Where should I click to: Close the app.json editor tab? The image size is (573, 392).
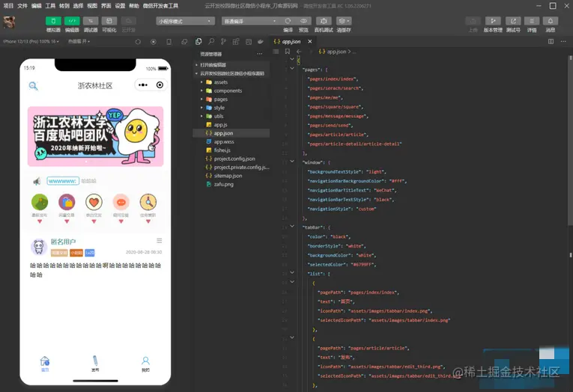coord(310,42)
